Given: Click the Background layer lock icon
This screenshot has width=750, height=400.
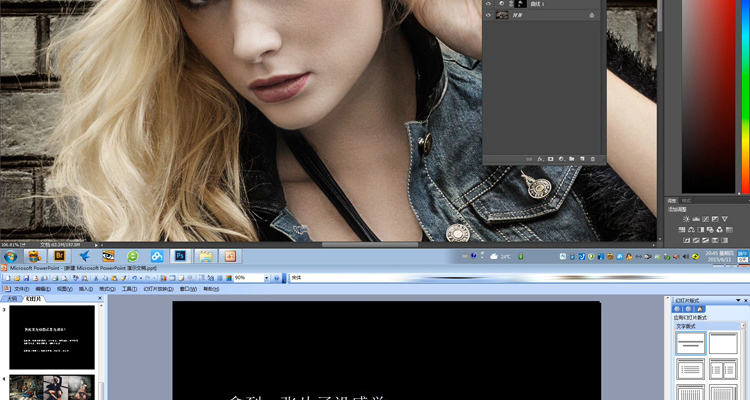Looking at the screenshot, I should pos(592,15).
